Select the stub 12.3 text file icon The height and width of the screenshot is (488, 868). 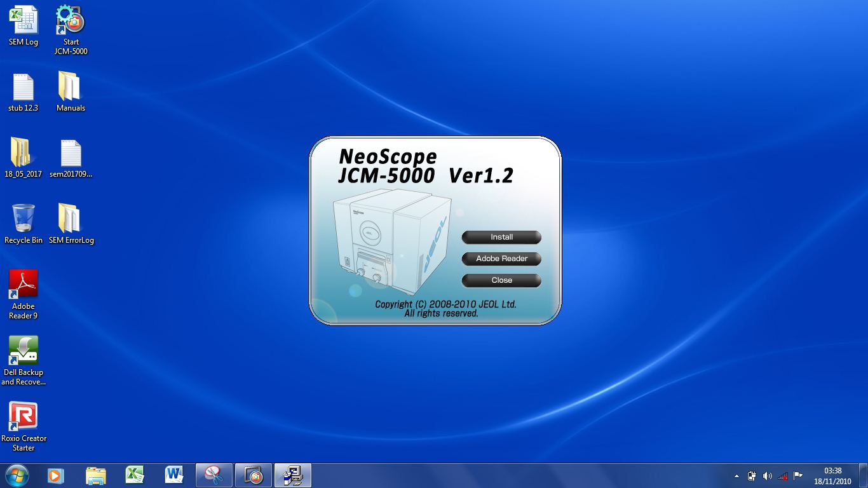tap(24, 93)
